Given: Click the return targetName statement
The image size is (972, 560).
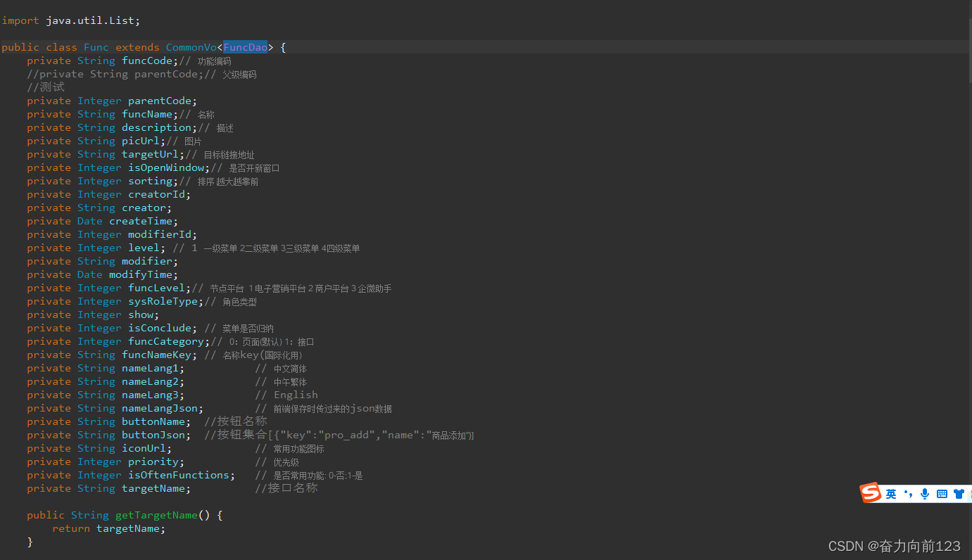Looking at the screenshot, I should (x=109, y=528).
